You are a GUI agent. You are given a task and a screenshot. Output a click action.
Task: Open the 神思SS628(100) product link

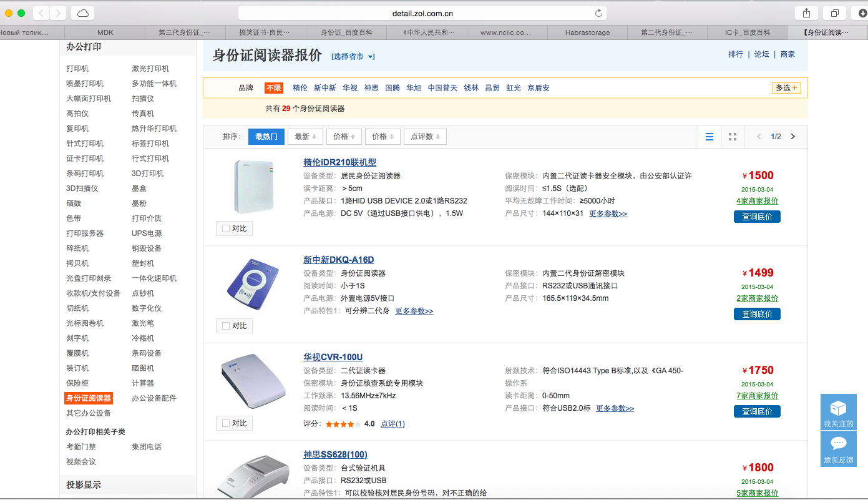pyautogui.click(x=336, y=454)
